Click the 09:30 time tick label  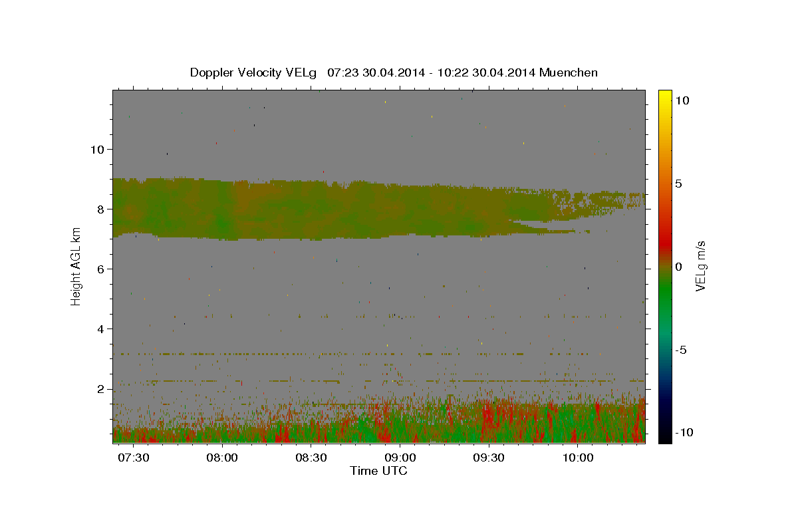[489, 458]
